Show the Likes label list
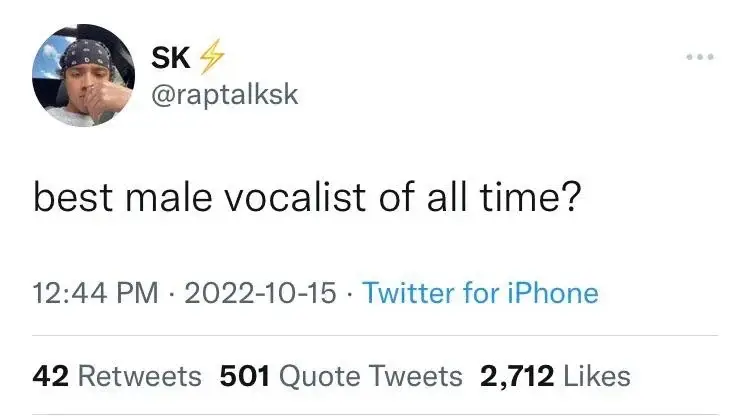750x419 pixels. (597, 376)
